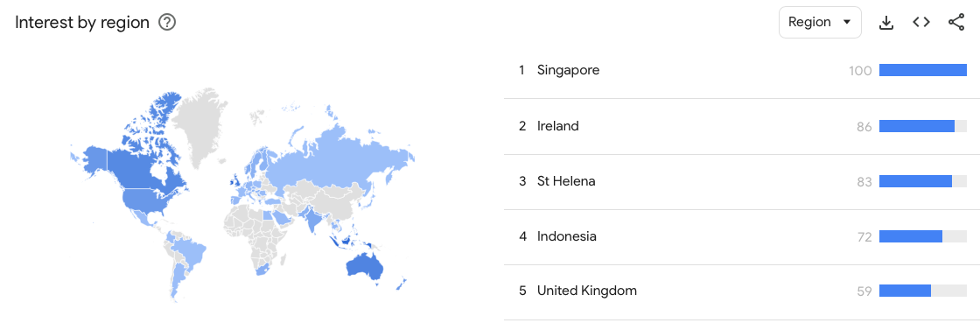Download the region data as CSV
This screenshot has width=980, height=330.
[885, 23]
